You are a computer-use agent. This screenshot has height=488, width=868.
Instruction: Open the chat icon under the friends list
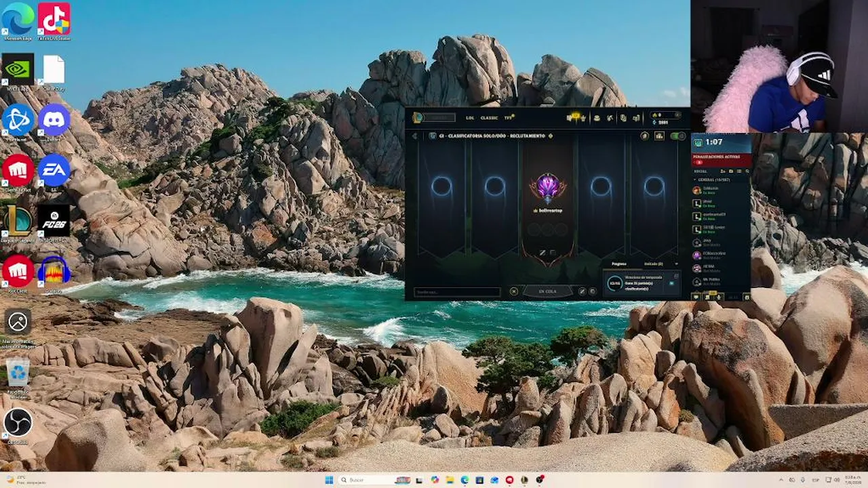(x=696, y=297)
